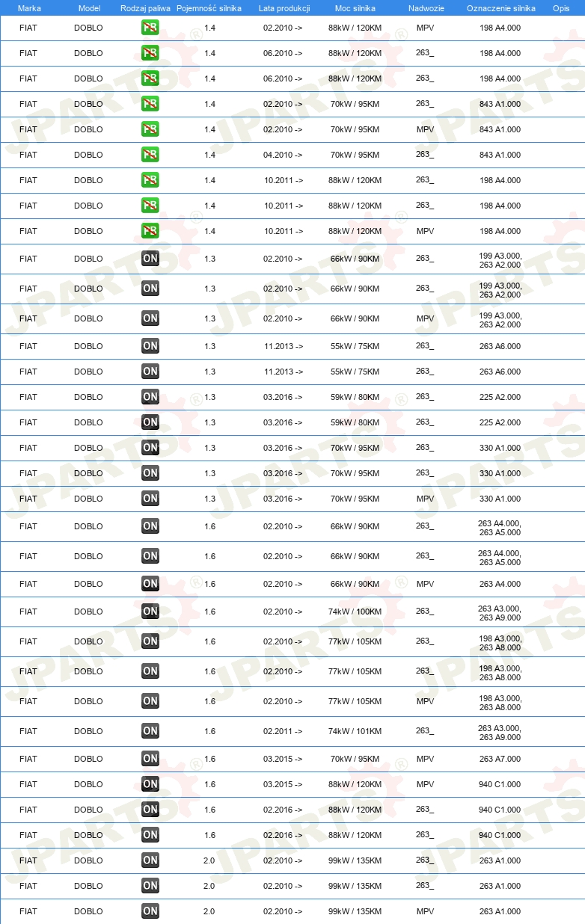
Task: Select 99kW / 135KM in the 2.0 MPV row
Action: point(355,911)
